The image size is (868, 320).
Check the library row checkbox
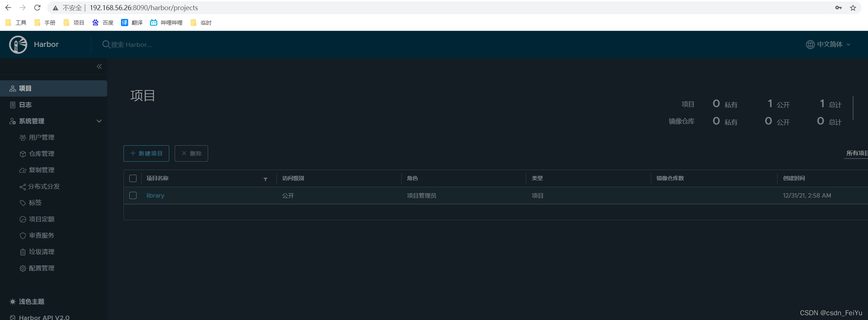(x=133, y=195)
